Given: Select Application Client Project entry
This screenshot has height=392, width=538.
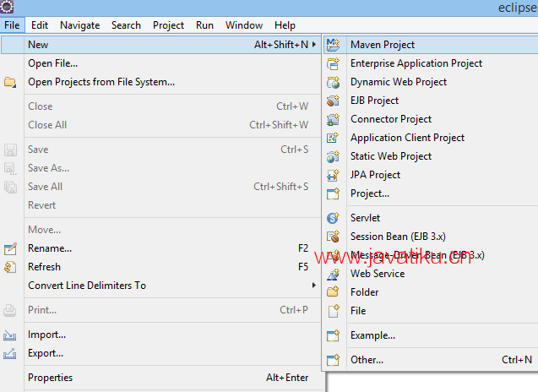Looking at the screenshot, I should pos(431,138).
